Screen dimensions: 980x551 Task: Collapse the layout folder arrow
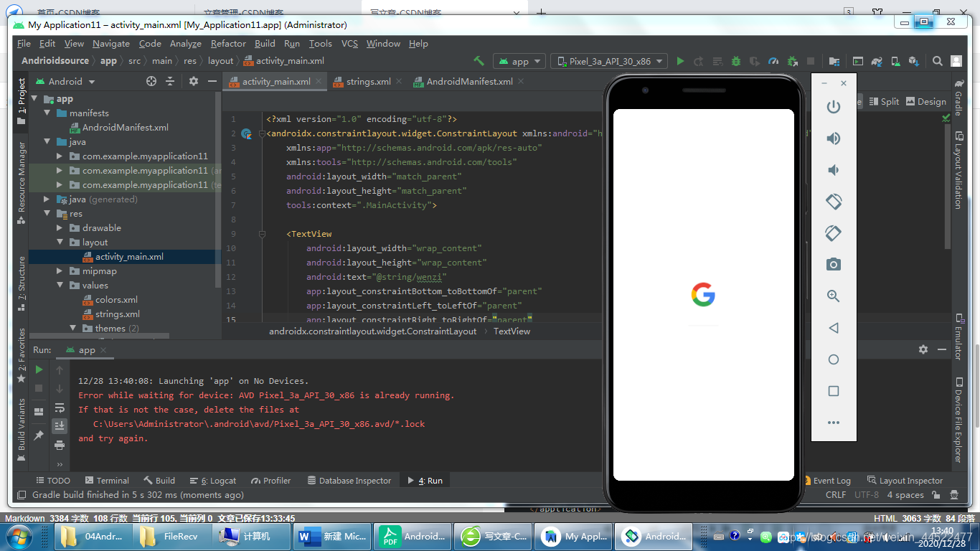pyautogui.click(x=60, y=242)
